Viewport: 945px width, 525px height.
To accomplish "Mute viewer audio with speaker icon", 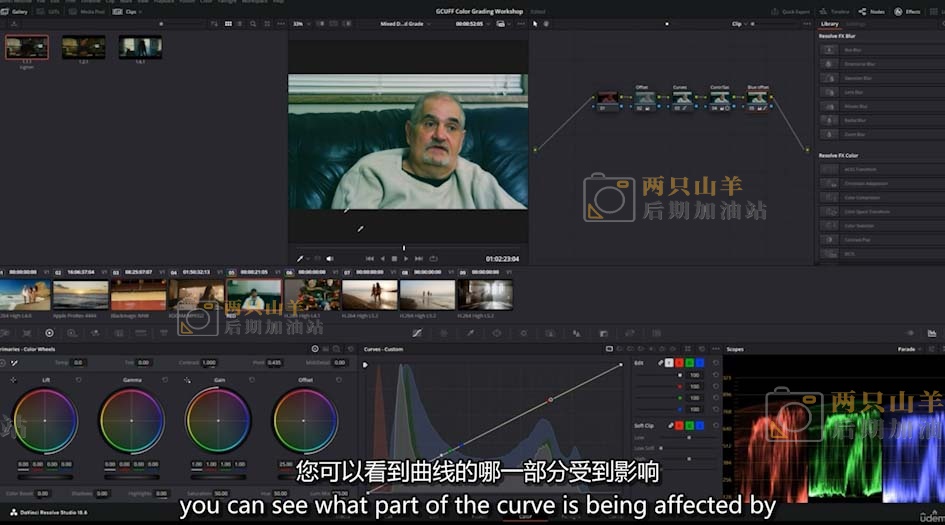I will [330, 259].
